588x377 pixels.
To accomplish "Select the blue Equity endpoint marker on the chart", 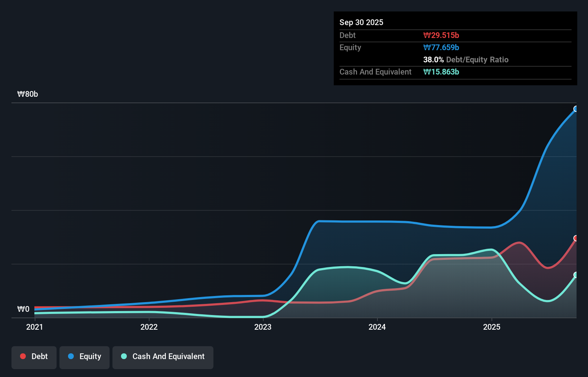I will coord(576,109).
